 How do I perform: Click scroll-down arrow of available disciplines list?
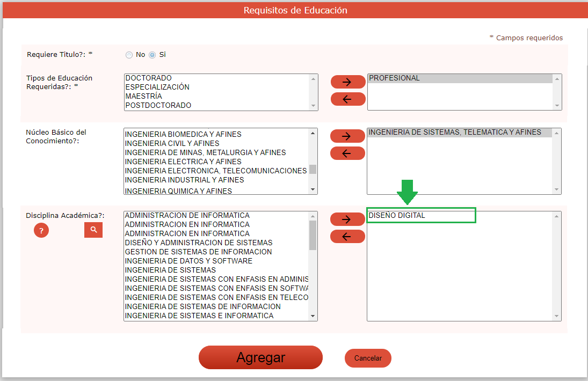[313, 316]
